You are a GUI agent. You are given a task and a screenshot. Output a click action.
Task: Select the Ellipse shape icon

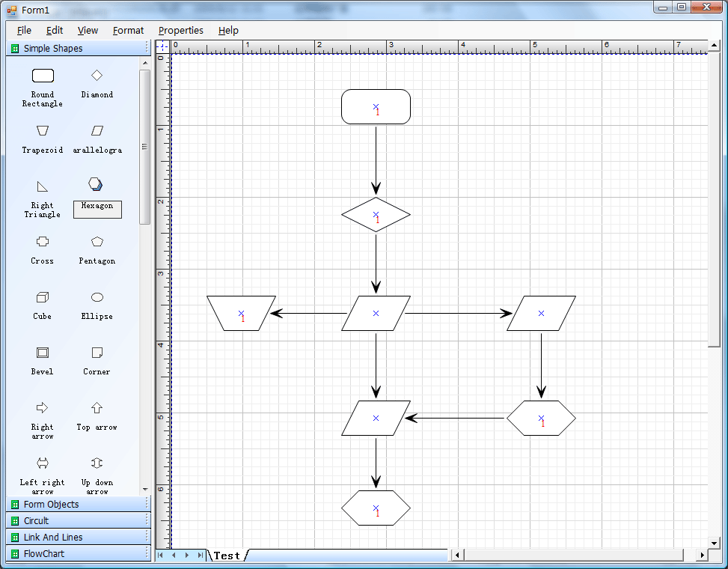click(97, 297)
